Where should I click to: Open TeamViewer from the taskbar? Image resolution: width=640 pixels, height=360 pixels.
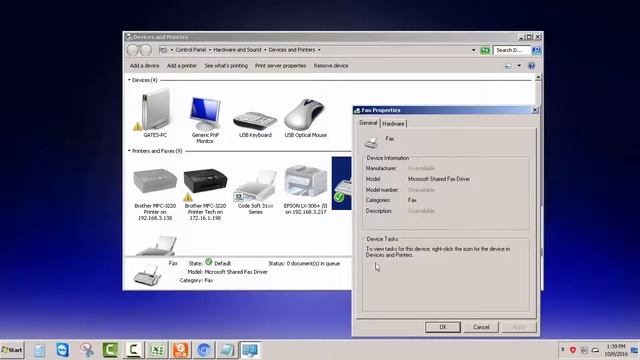point(62,350)
